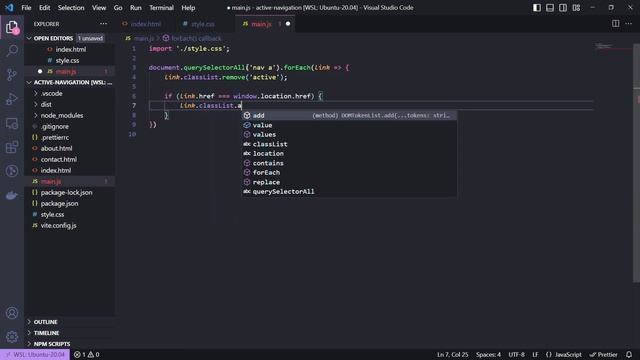The width and height of the screenshot is (640, 360).
Task: Open the Accounts menu icon
Action: point(12,313)
